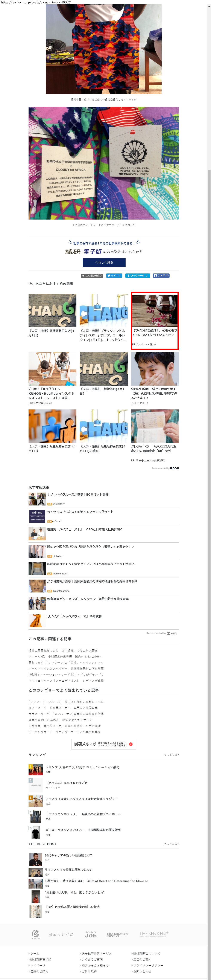
Task: Open リノイズ「シックスヴォーマ」19年秋物 article
Action: coord(74,616)
